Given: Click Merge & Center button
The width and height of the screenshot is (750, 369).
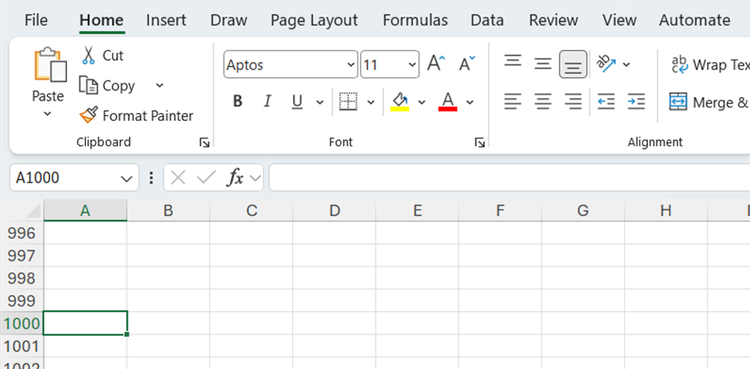Looking at the screenshot, I should (x=710, y=102).
